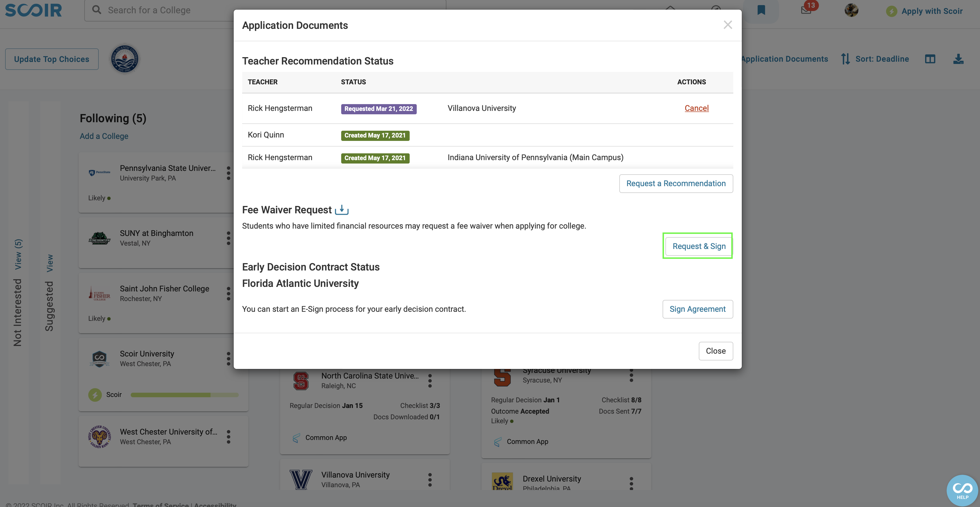
Task: Toggle the column layout view icon
Action: pyautogui.click(x=930, y=59)
